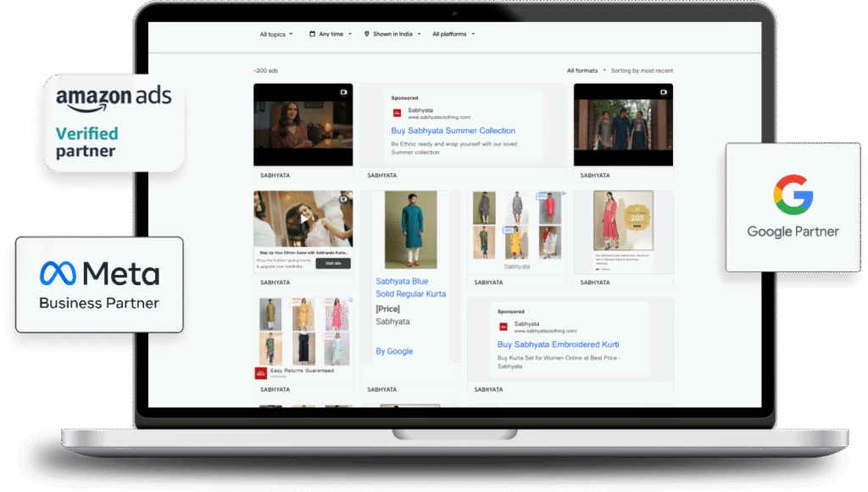868x492 pixels.
Task: Click the Sabhyata logo in Easy Returns ad
Action: click(x=261, y=372)
